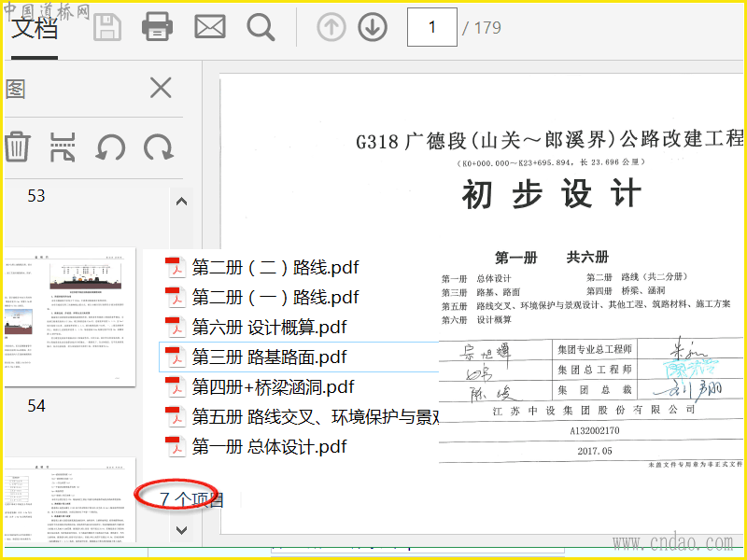747x560 pixels.
Task: Go to previous page with up arrow
Action: [x=331, y=28]
